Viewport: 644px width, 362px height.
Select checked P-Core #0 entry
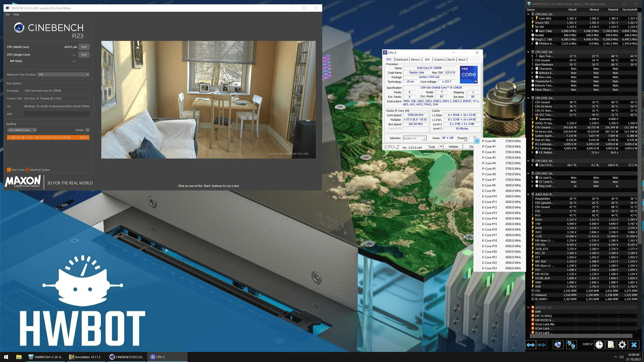click(x=489, y=141)
